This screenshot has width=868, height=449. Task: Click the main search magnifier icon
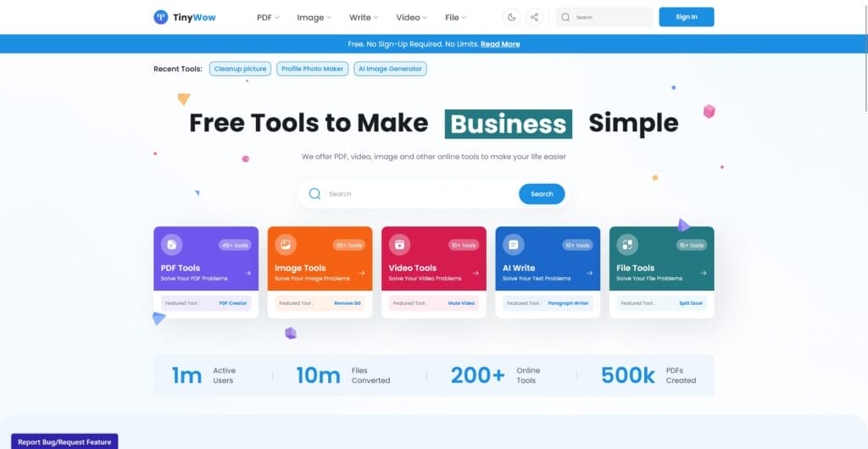click(314, 193)
